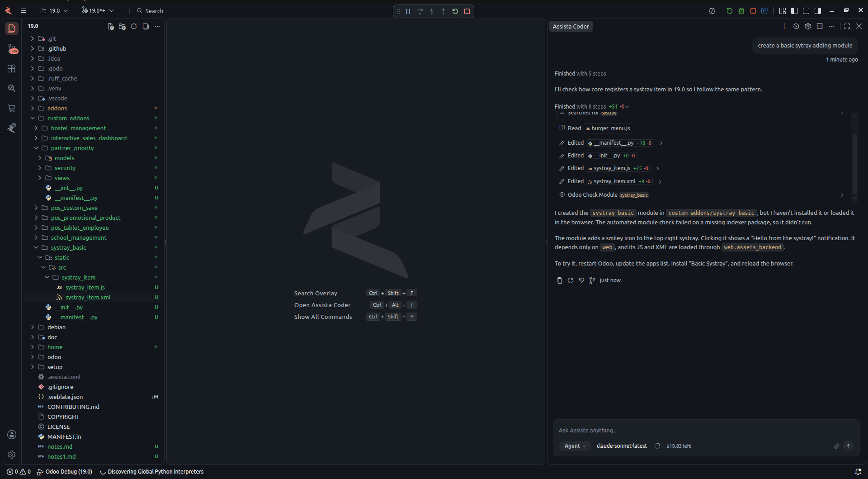Open the search-with-checkmark sidebar icon
Image resolution: width=868 pixels, height=479 pixels.
point(12,88)
